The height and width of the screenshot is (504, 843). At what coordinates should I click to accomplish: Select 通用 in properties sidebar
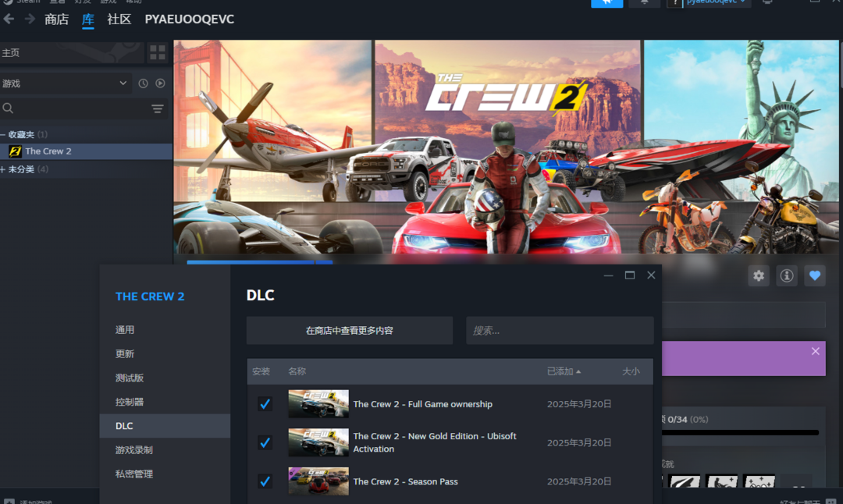tap(165, 330)
